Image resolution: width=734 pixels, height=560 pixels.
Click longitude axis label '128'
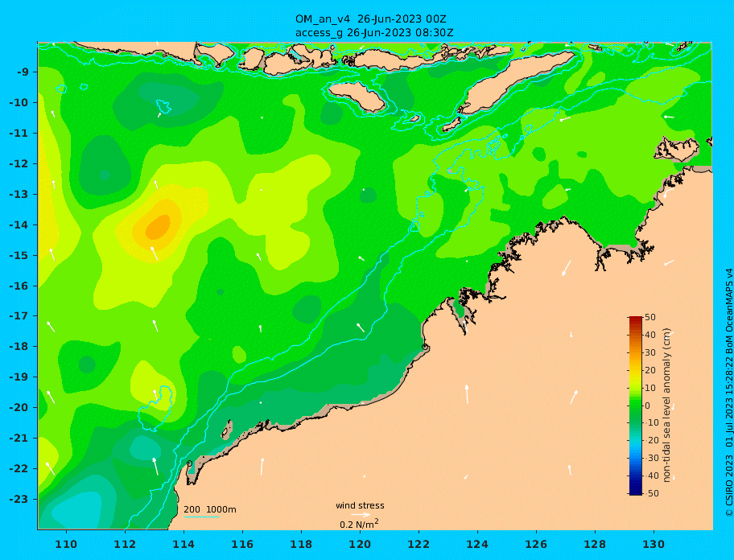pos(595,544)
